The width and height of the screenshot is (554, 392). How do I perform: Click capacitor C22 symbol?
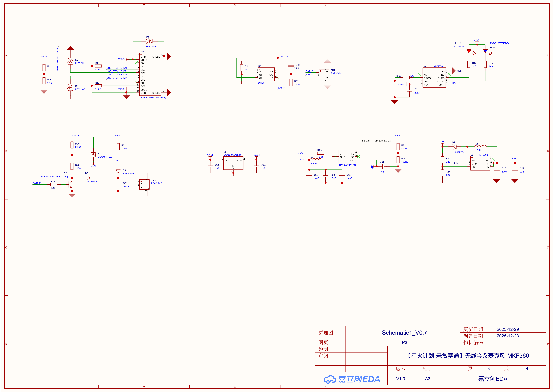click(410, 91)
